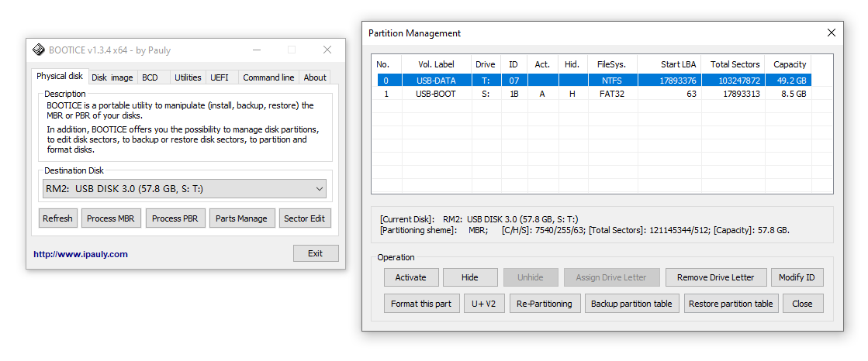Click the Modify ID button

[x=797, y=277]
